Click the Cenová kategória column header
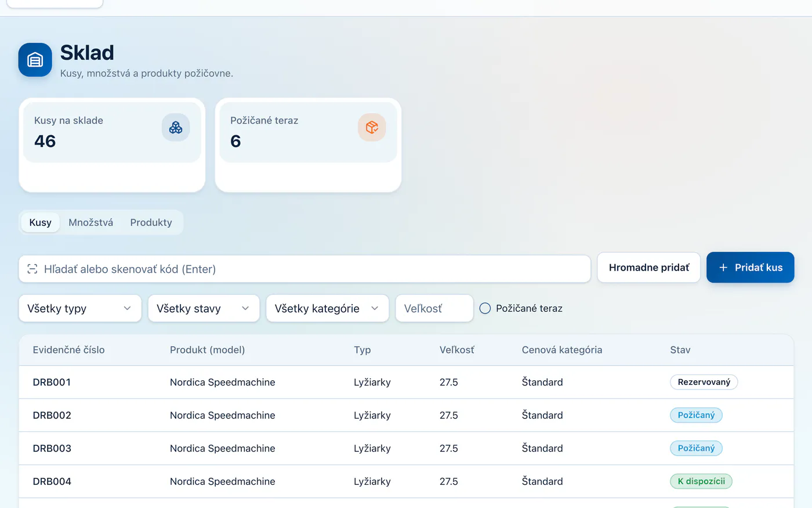This screenshot has height=508, width=812. tap(562, 350)
